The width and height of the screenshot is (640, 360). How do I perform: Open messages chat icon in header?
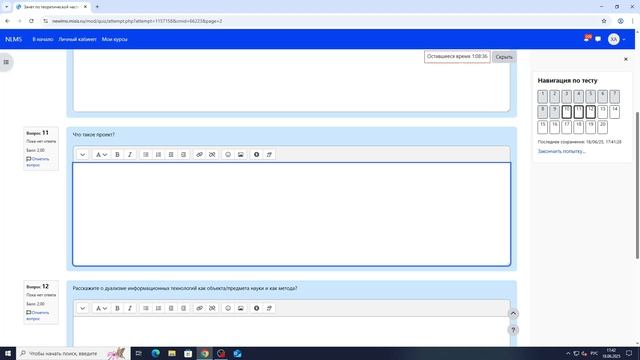[598, 39]
